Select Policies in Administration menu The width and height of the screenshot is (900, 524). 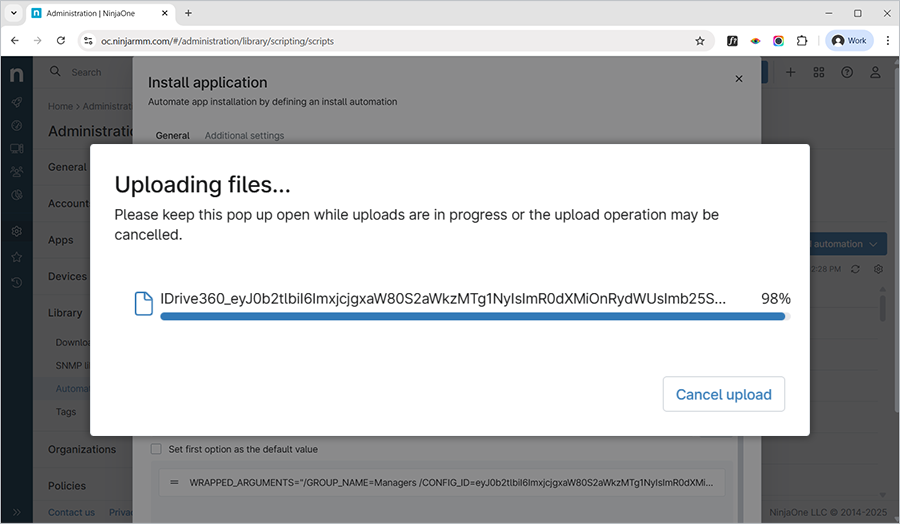67,486
